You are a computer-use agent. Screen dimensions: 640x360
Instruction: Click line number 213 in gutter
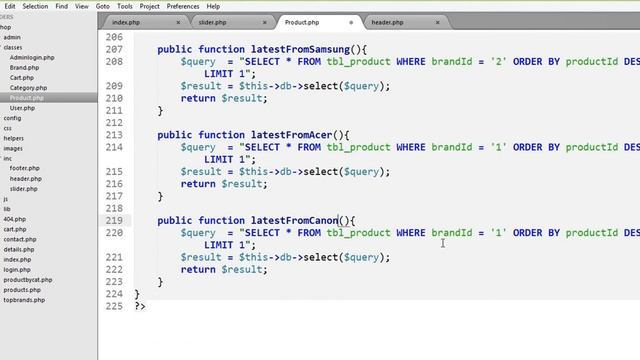[114, 135]
